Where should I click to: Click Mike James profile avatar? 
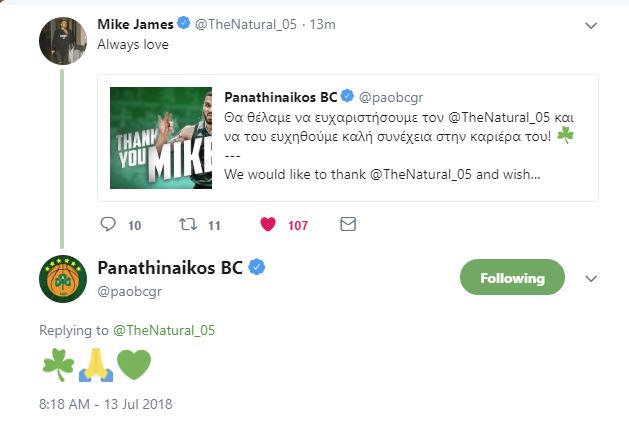tap(61, 40)
